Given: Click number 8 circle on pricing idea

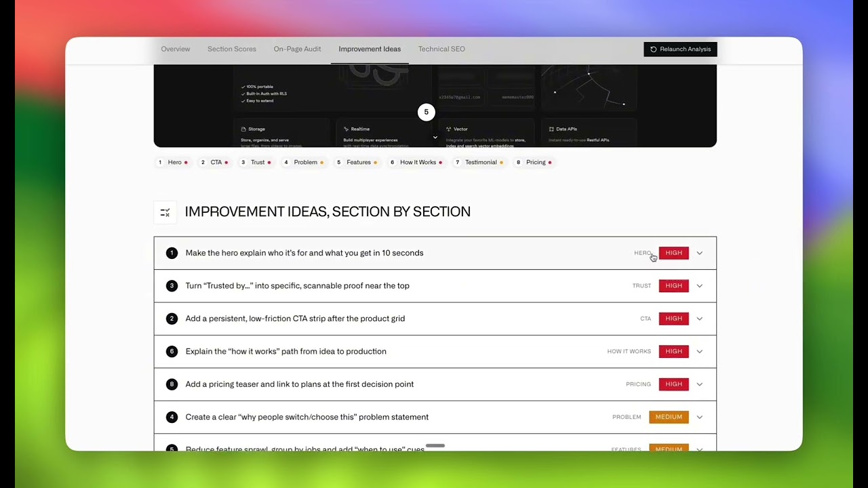Looking at the screenshot, I should point(172,384).
